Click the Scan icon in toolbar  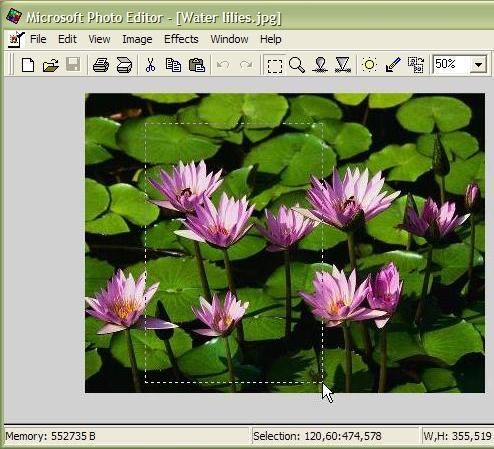click(x=124, y=65)
